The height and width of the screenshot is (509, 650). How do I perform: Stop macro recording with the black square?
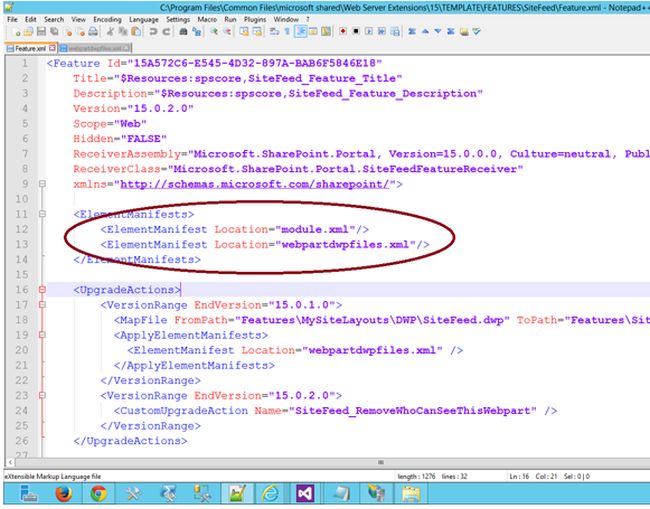(356, 31)
